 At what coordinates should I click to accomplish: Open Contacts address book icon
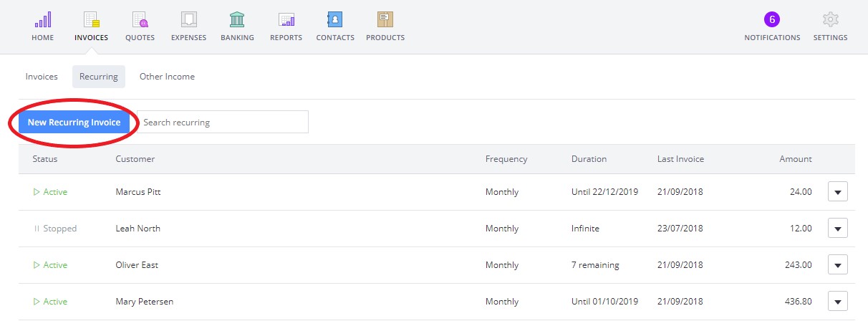[x=334, y=19]
